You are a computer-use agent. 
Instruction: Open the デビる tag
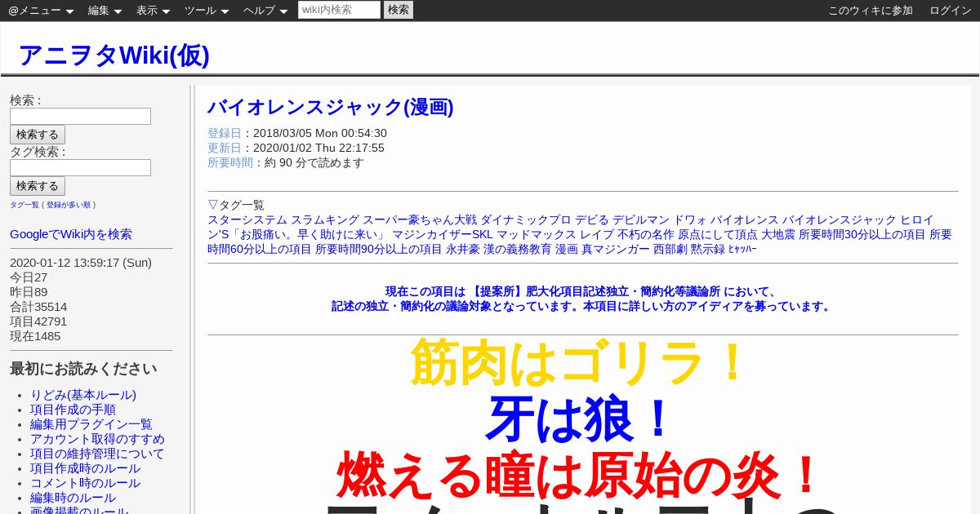pos(592,219)
